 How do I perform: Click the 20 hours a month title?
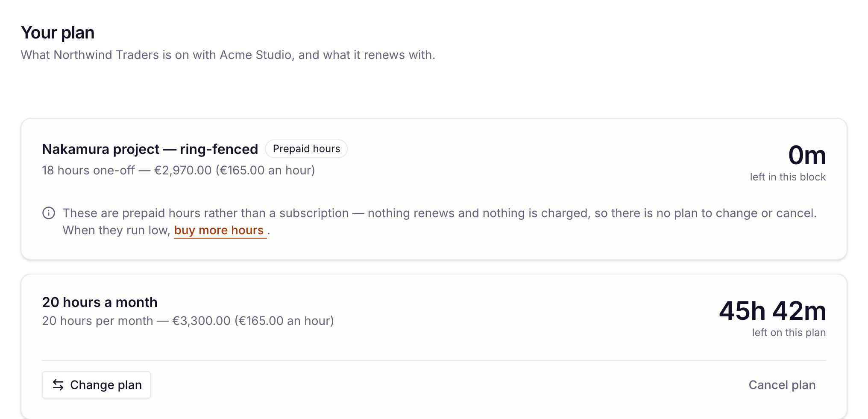[x=100, y=302]
